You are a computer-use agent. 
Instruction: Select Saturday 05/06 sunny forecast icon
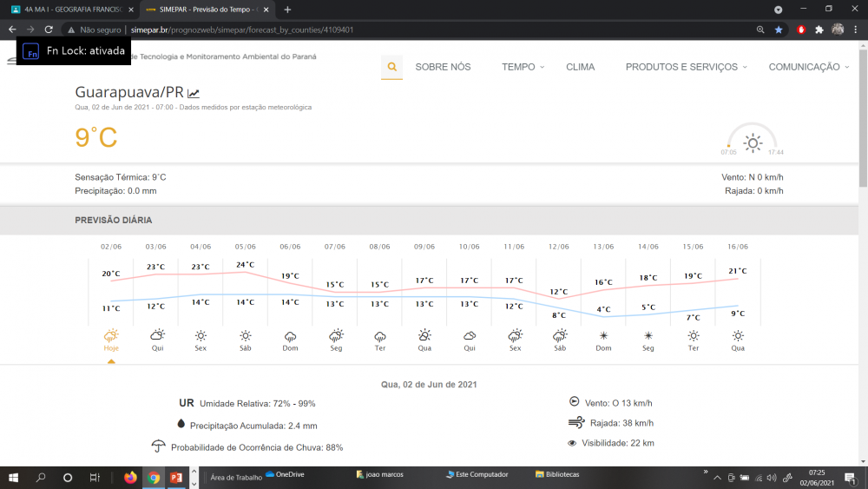(x=246, y=336)
